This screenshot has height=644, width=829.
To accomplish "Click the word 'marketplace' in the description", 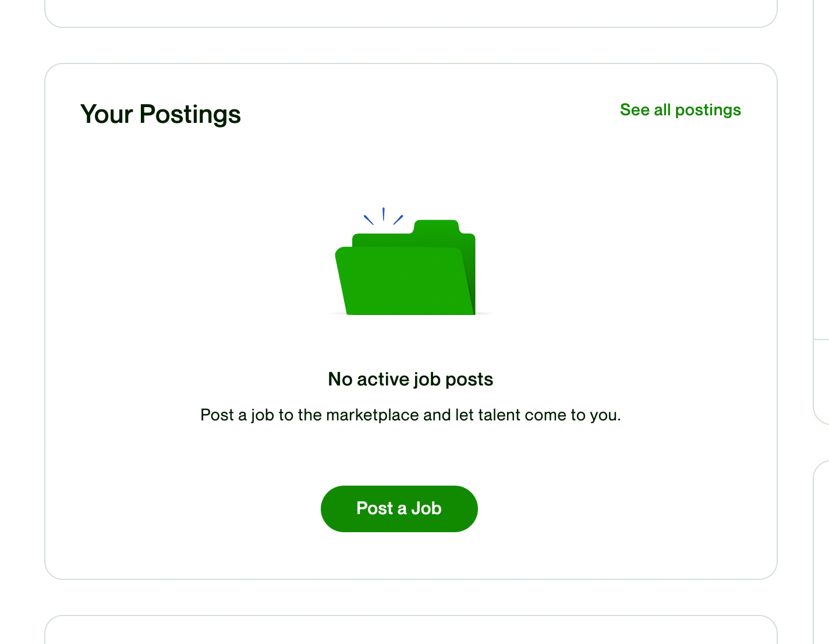I will [373, 415].
